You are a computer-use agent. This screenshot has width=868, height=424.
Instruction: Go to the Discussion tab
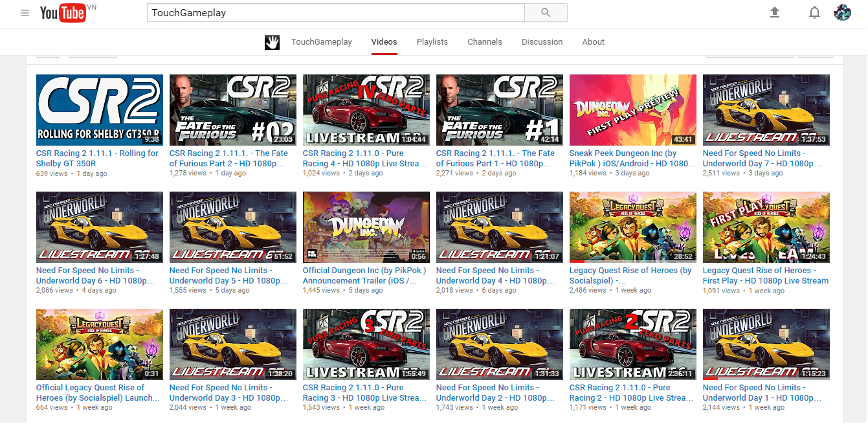pyautogui.click(x=542, y=42)
